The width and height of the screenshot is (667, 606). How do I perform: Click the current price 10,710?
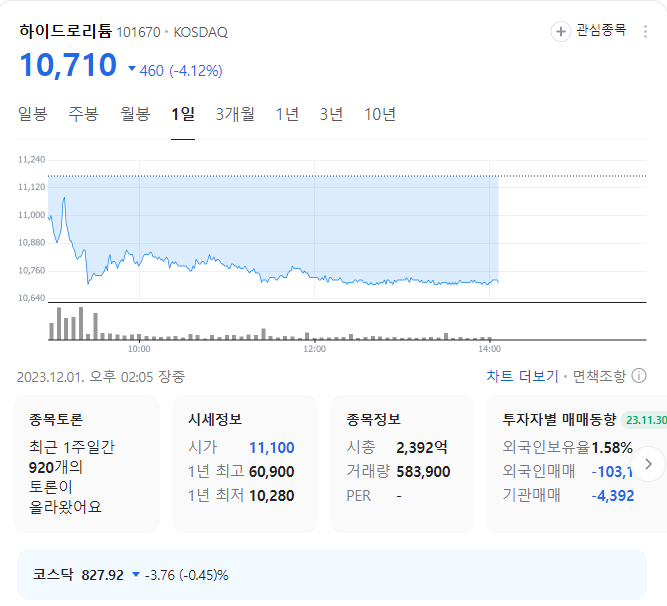[68, 65]
